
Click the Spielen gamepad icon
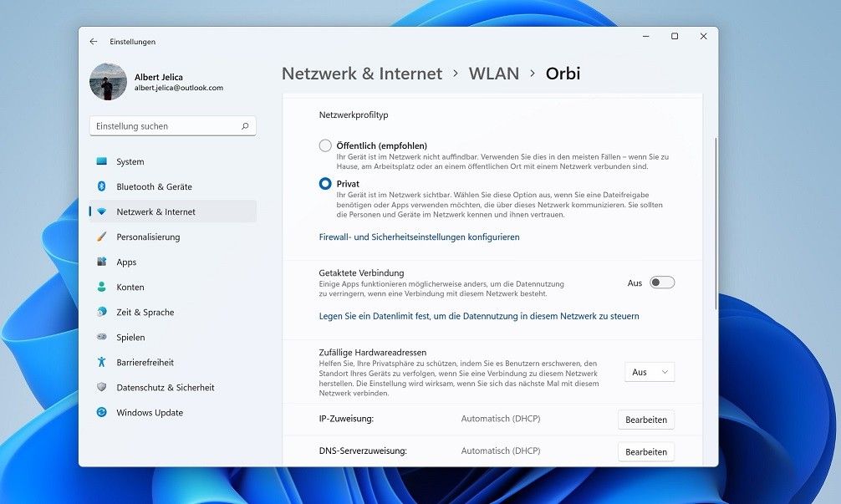coord(101,337)
